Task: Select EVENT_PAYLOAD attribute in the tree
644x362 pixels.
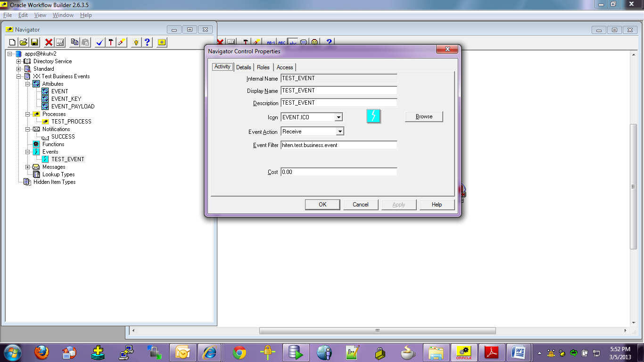Action: [x=73, y=107]
